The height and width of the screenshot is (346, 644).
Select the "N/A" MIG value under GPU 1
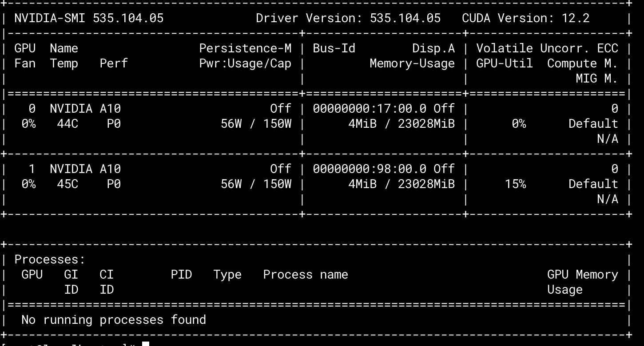point(608,199)
